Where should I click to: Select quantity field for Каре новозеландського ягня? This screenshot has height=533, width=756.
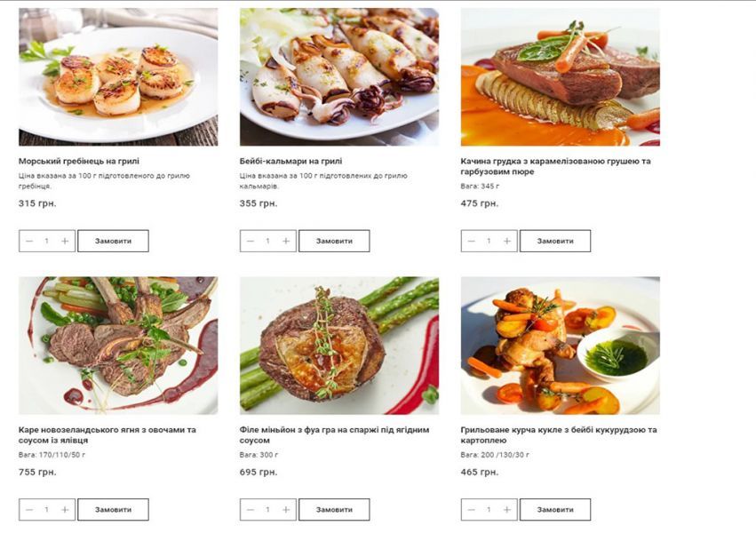point(47,509)
